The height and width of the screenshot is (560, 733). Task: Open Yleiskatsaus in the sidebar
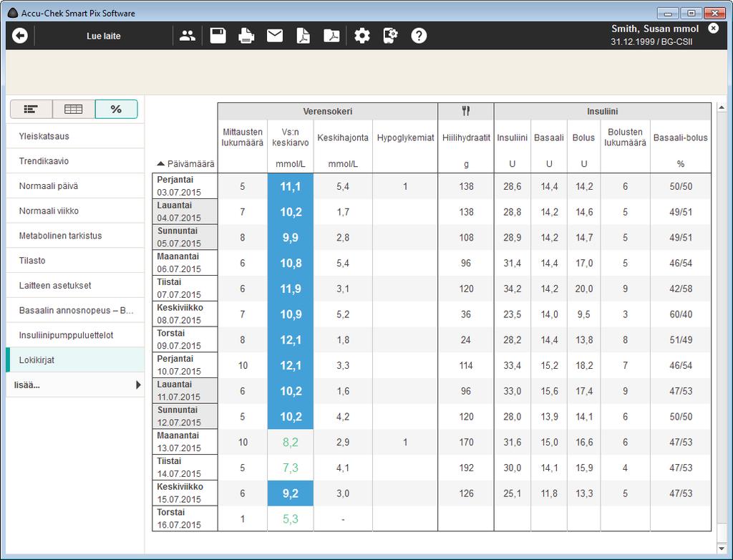[75, 136]
